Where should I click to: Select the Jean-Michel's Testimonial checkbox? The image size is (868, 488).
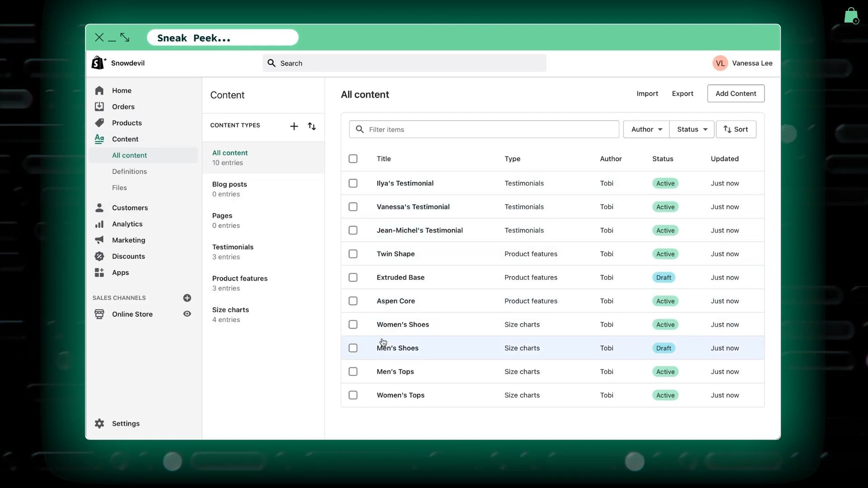[353, 230]
